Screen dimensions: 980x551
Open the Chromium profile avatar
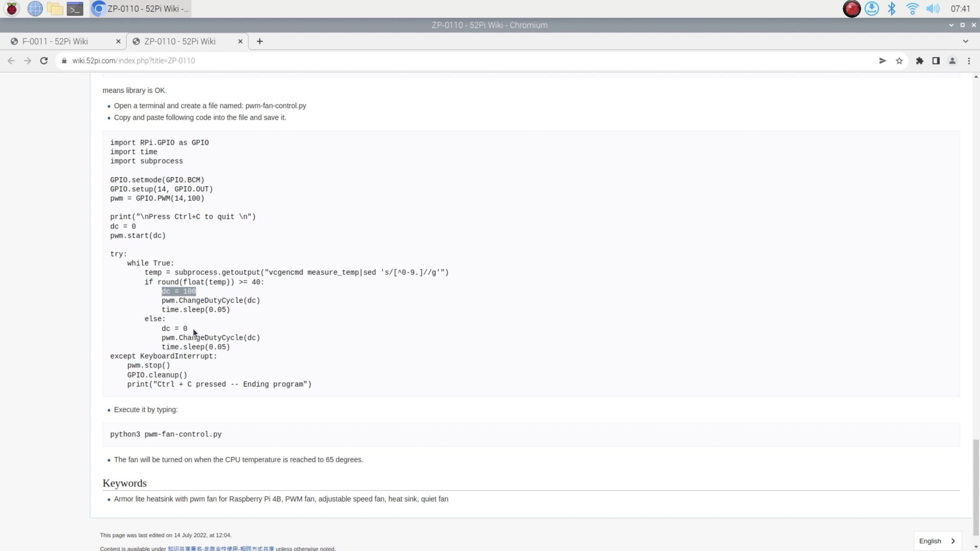(x=952, y=61)
